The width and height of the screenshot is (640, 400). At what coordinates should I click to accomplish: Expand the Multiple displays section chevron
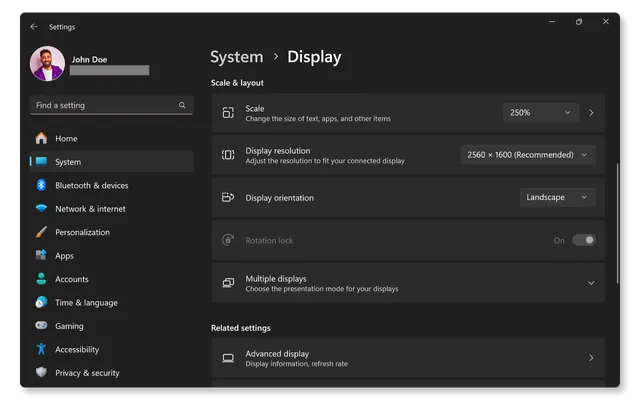(x=591, y=283)
